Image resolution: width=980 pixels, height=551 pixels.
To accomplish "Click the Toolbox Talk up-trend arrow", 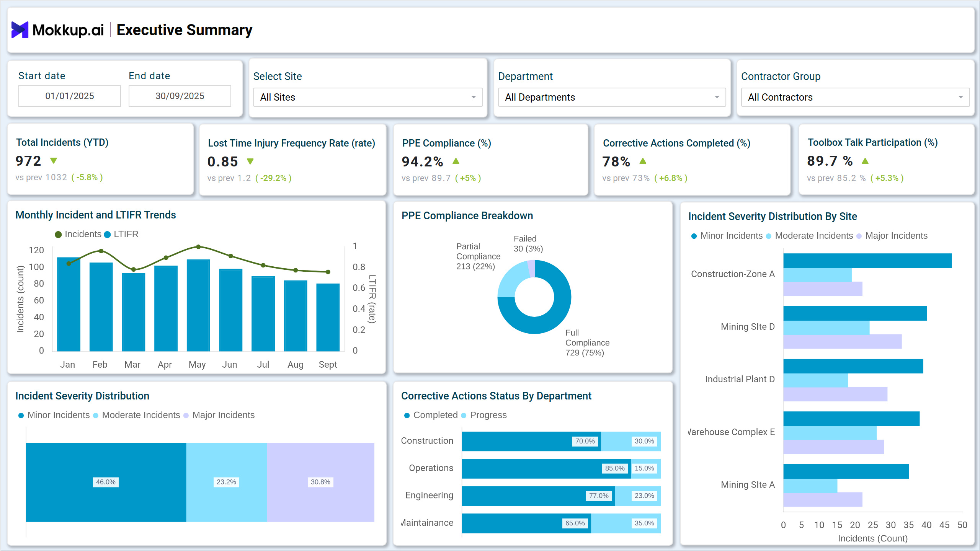I will (865, 161).
